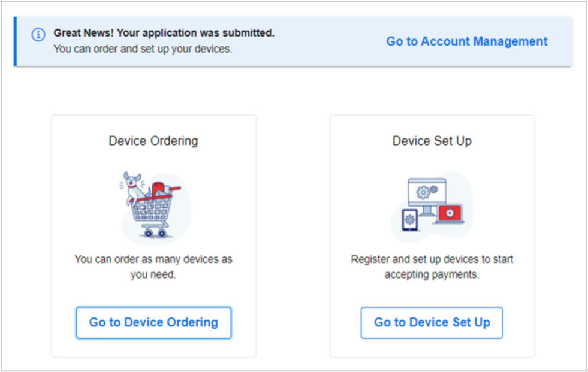588x372 pixels.
Task: Open Device Ordering
Action: coord(153,322)
